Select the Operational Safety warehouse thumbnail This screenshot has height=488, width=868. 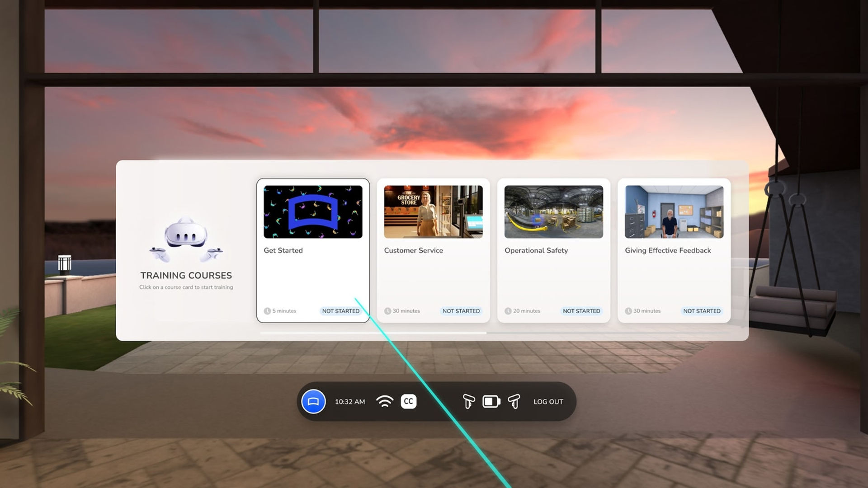tap(554, 211)
